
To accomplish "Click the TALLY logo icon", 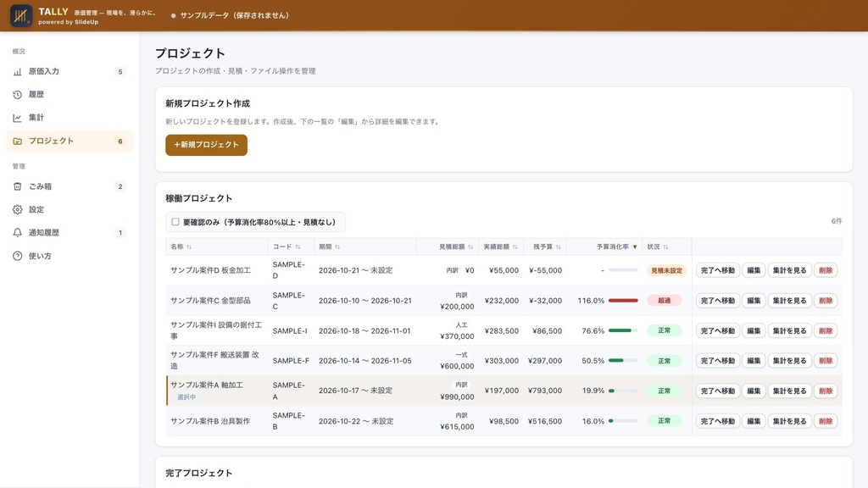I will pyautogui.click(x=21, y=15).
